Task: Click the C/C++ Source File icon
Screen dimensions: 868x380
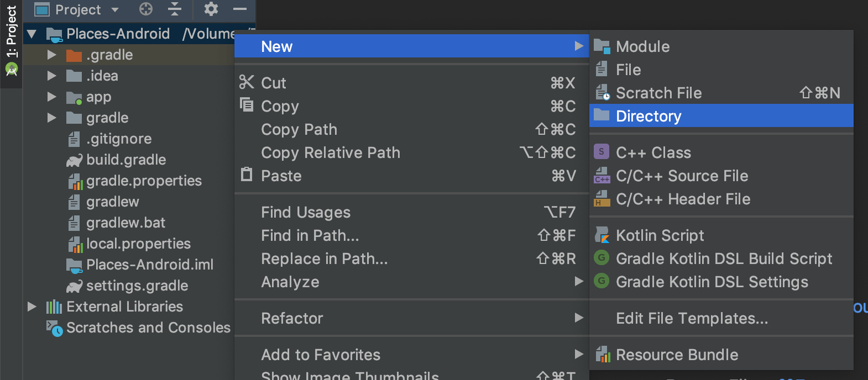Action: (602, 176)
